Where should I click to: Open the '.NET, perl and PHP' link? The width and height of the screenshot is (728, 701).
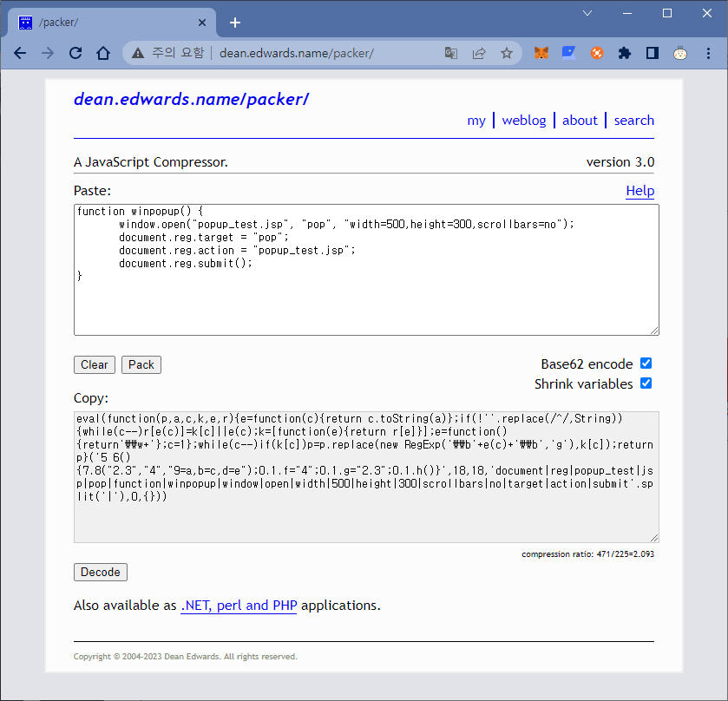click(x=239, y=606)
